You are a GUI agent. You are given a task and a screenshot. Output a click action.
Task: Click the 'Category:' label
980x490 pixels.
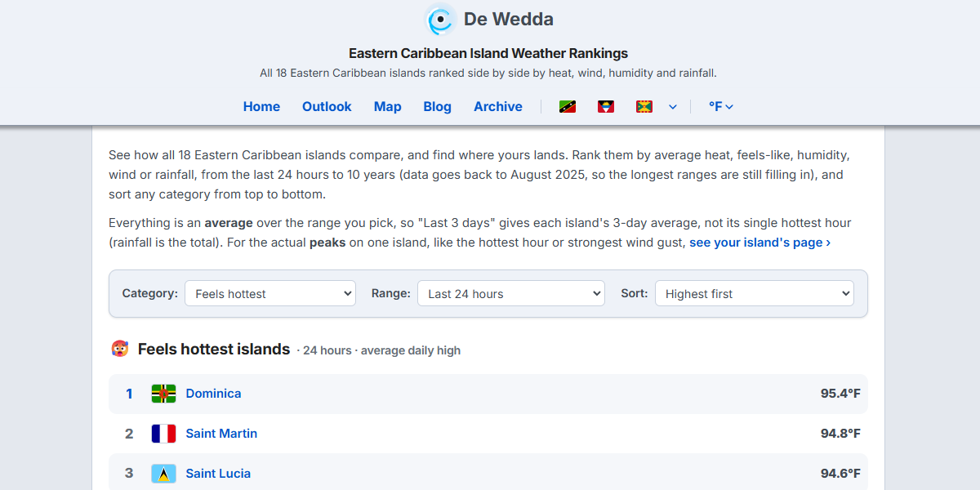point(150,293)
